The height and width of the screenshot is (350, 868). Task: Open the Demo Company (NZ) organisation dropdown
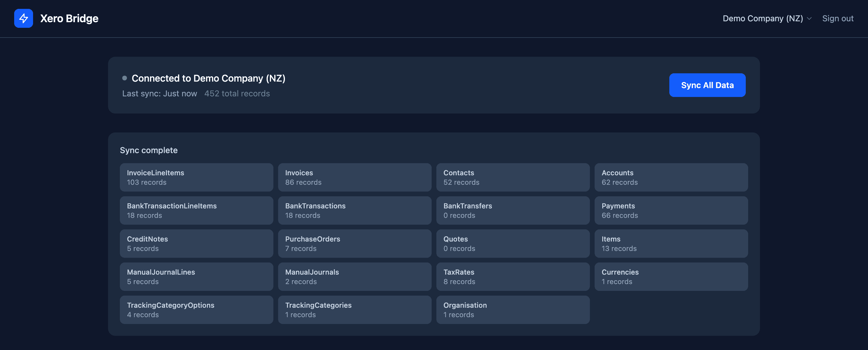pos(767,18)
